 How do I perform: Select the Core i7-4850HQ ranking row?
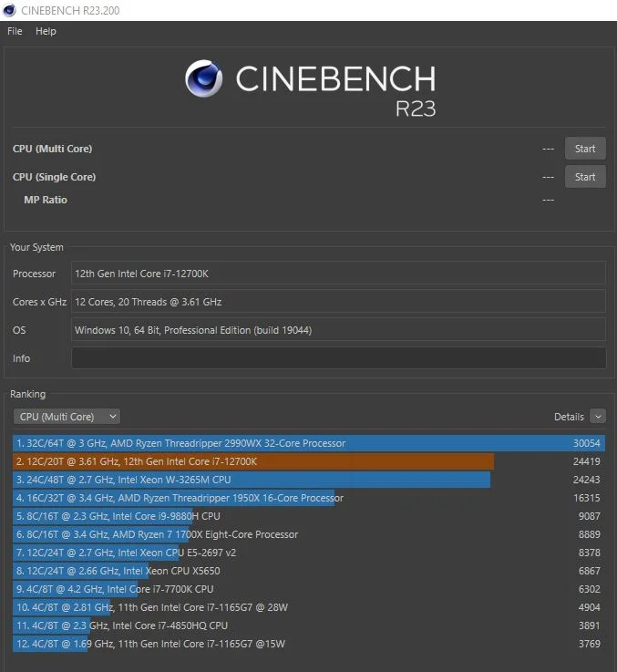(308, 625)
